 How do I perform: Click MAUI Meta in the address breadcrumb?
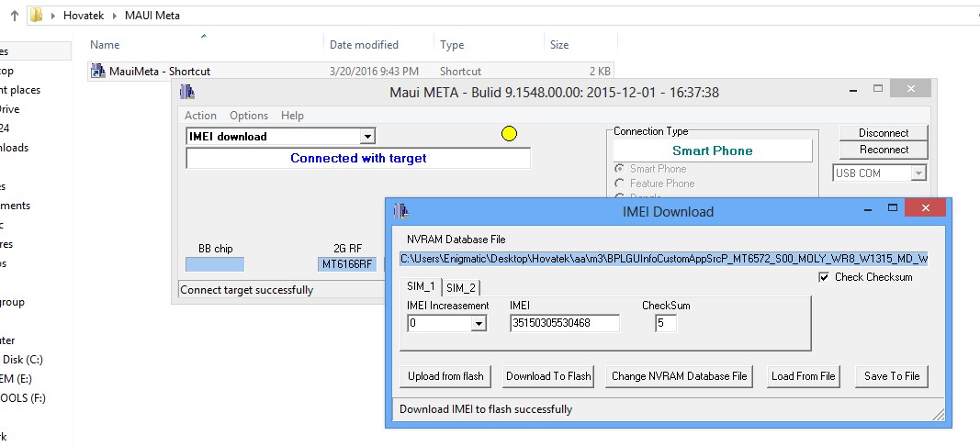point(152,16)
